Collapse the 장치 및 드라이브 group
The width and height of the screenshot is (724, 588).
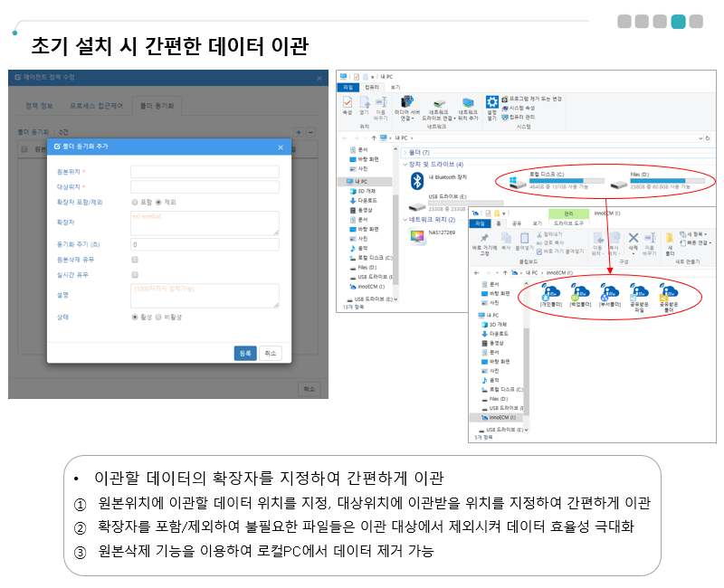(405, 165)
